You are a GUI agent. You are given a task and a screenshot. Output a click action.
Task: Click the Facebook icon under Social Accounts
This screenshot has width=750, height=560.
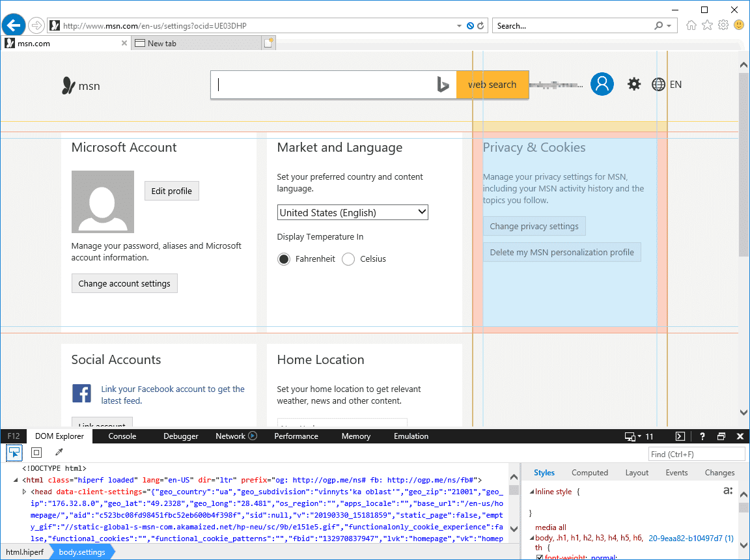tap(82, 393)
